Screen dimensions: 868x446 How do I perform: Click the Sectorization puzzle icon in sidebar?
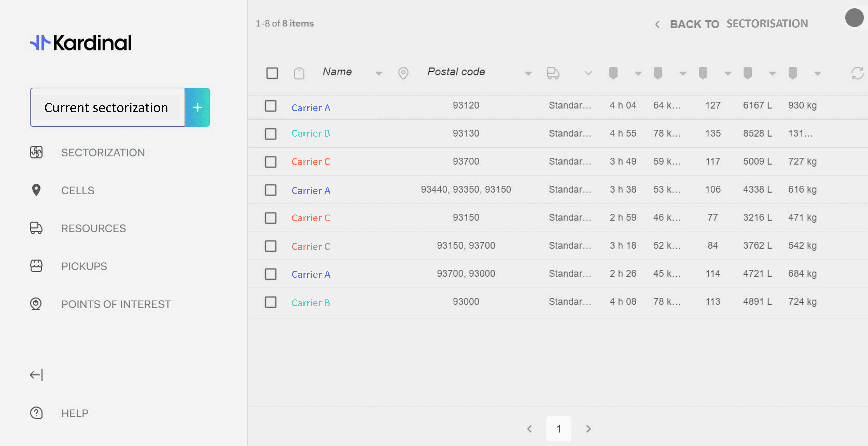click(36, 152)
